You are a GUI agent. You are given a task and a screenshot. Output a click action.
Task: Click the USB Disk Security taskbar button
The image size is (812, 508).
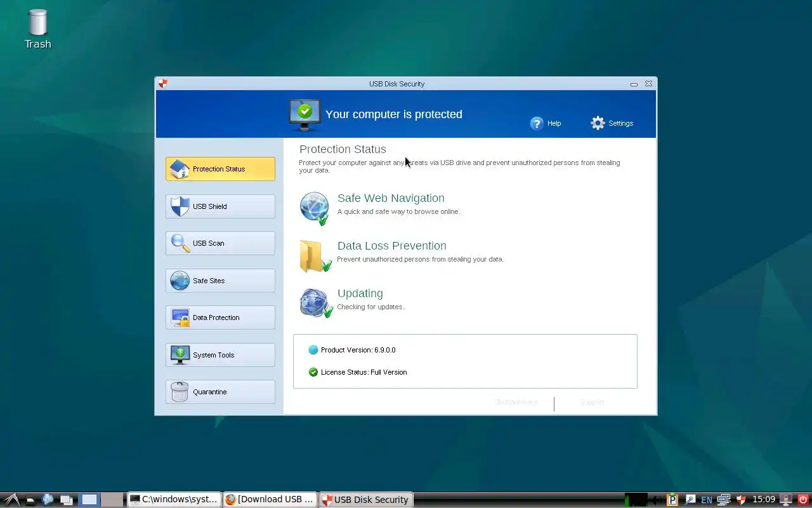pos(365,500)
